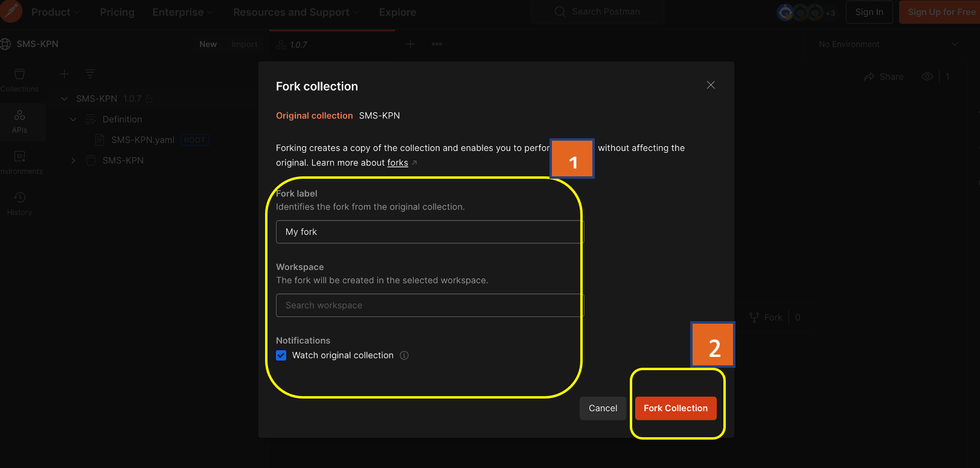Click Sign Up for Free button
The width and height of the screenshot is (980, 468).
941,12
